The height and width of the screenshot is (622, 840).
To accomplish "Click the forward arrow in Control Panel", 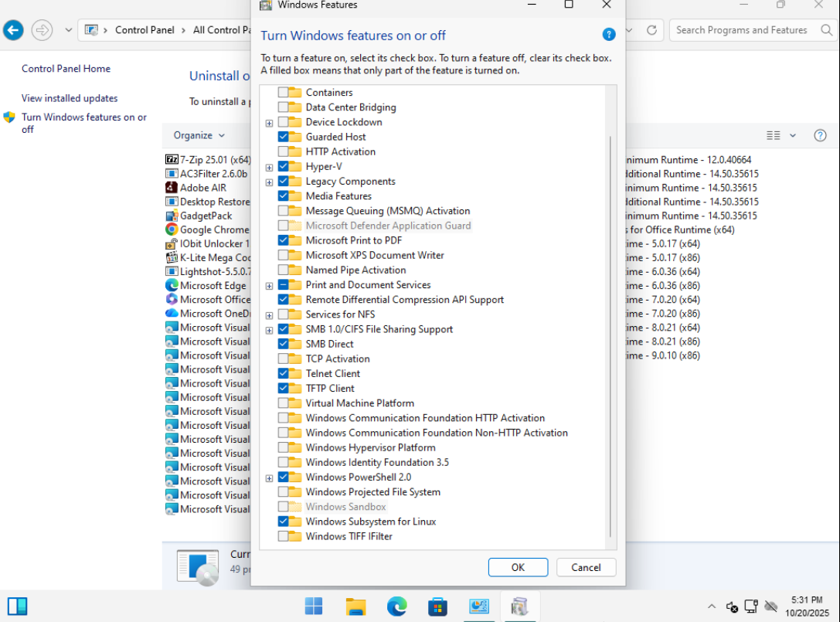I will pyautogui.click(x=42, y=30).
